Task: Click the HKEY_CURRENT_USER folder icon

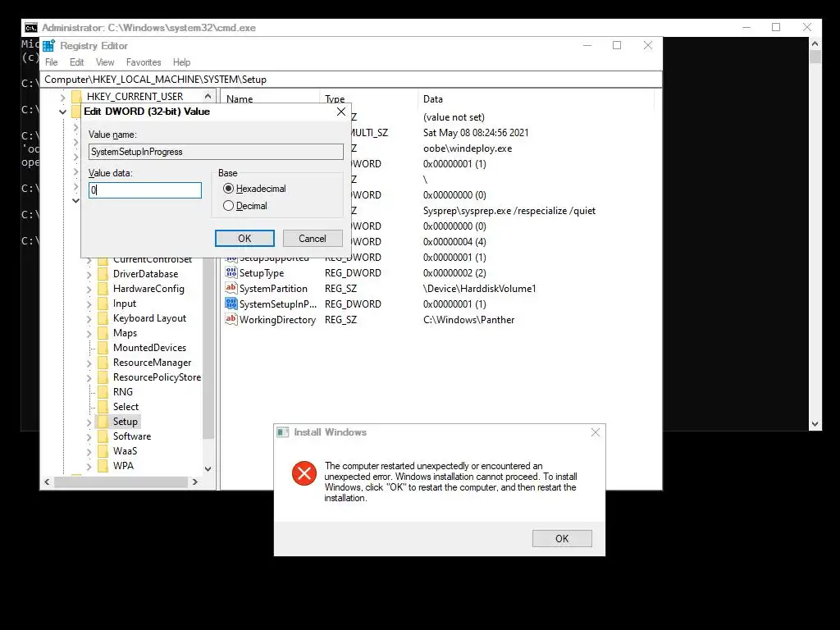Action: pos(76,97)
